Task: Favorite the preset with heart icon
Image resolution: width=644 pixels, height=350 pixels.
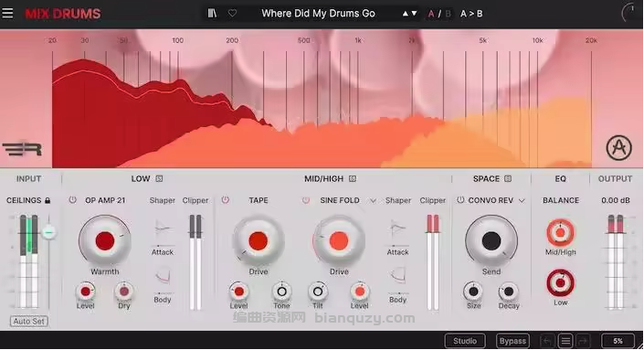Action: pos(232,13)
